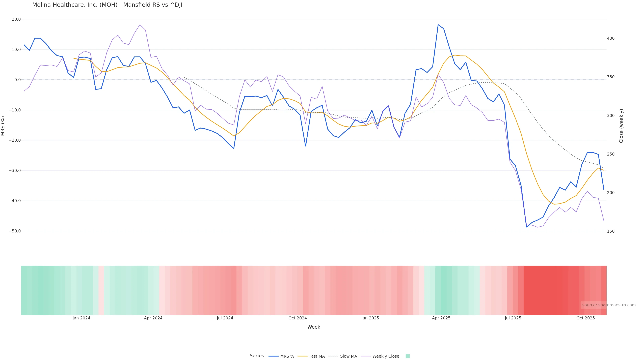The width and height of the screenshot is (644, 362).
Task: Click the Molina Healthcare chart title
Action: [x=107, y=5]
